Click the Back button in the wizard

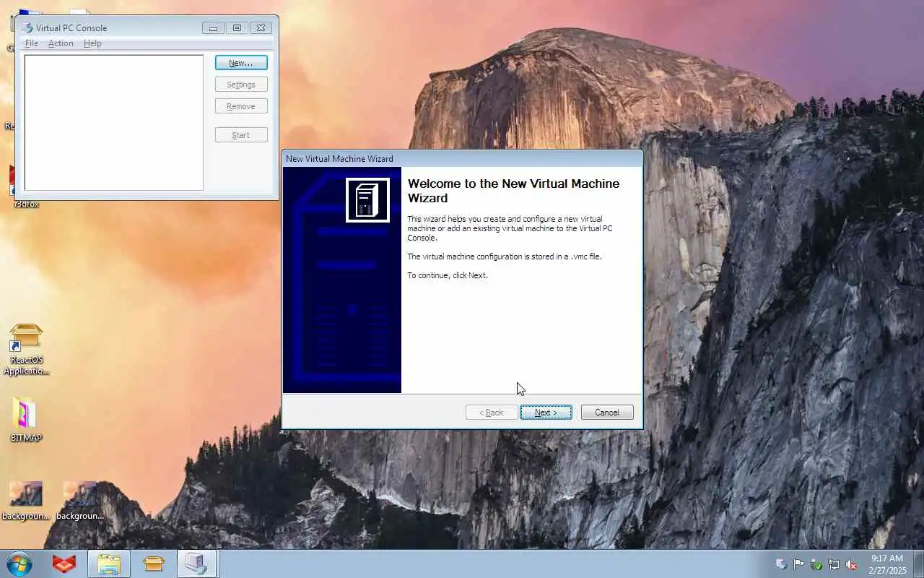pyautogui.click(x=492, y=413)
